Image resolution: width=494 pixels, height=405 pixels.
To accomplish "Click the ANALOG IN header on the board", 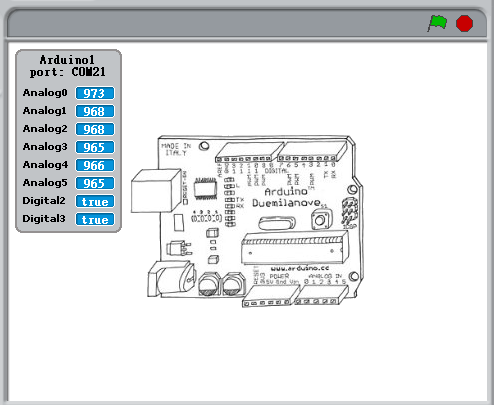I will (322, 295).
